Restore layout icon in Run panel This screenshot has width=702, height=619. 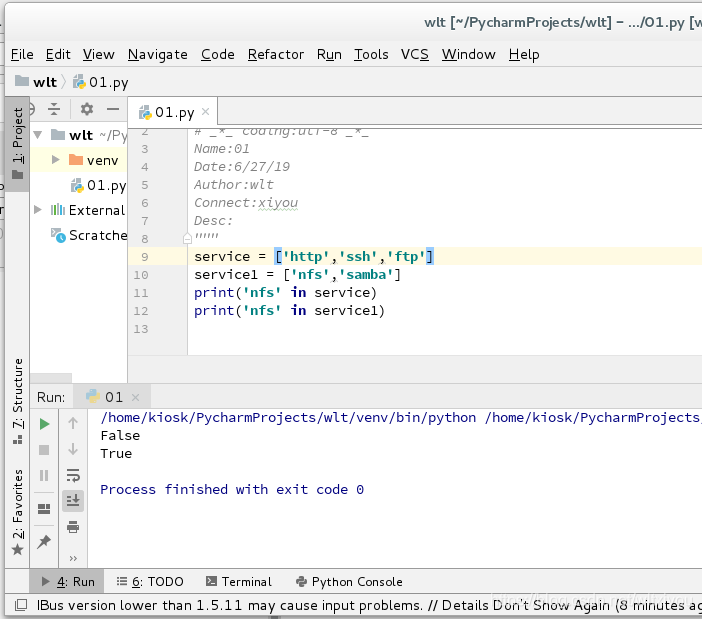click(44, 509)
